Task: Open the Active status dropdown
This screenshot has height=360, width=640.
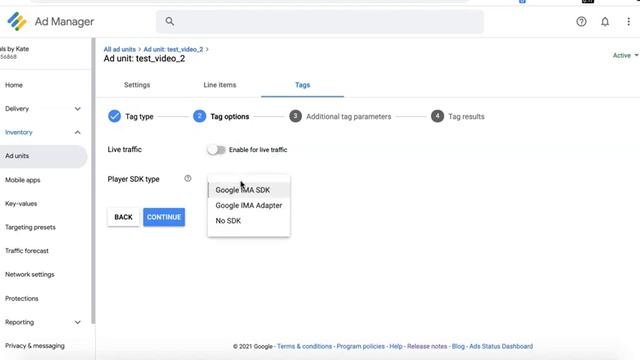Action: 625,56
